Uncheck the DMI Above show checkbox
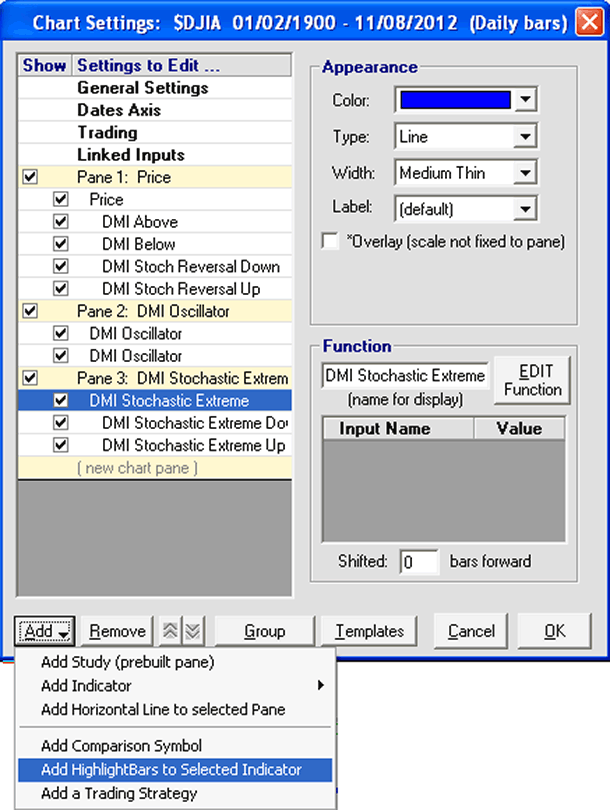This screenshot has width=610, height=810. (61, 222)
